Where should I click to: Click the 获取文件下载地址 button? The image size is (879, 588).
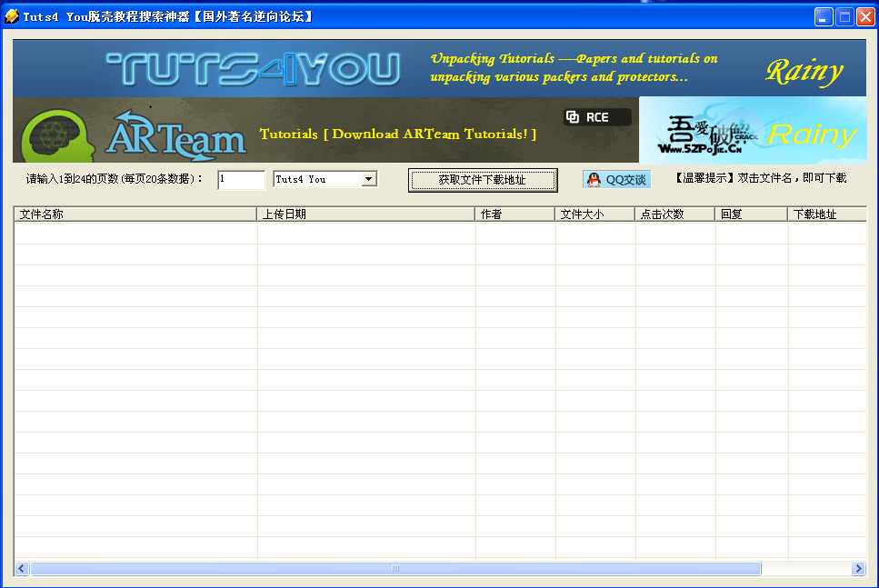[483, 180]
